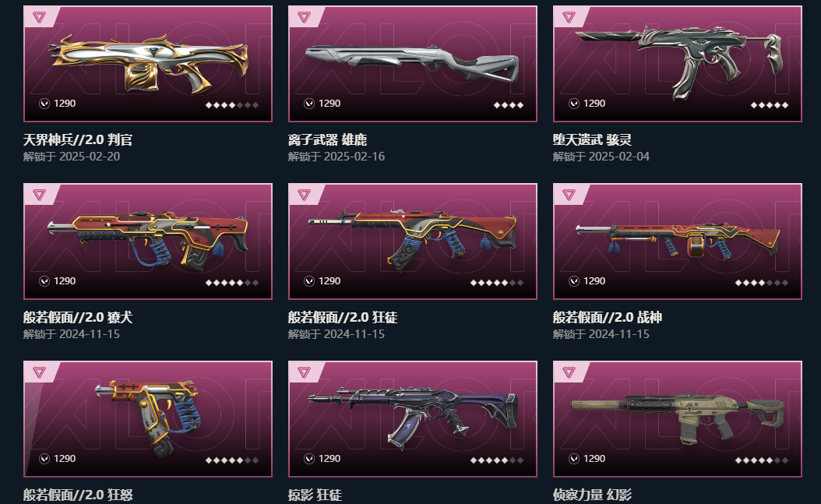This screenshot has height=504, width=821.
Task: Select the 般若假面//2.0 狂怒 pistol thumbnail
Action: [x=148, y=418]
